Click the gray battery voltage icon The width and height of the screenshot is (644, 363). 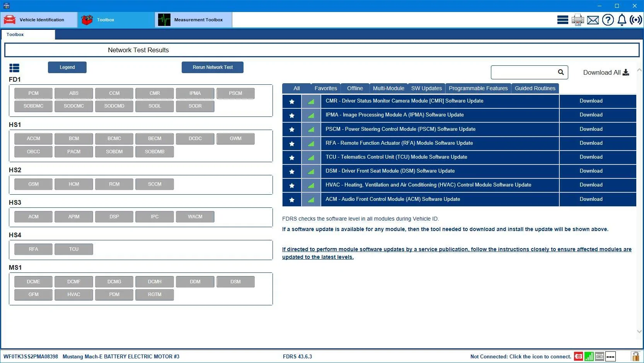600,356
